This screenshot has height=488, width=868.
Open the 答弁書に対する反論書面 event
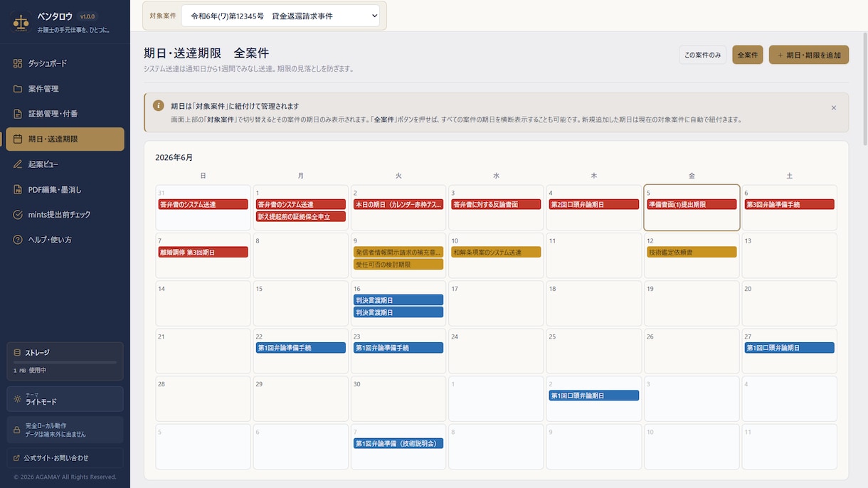(x=496, y=204)
